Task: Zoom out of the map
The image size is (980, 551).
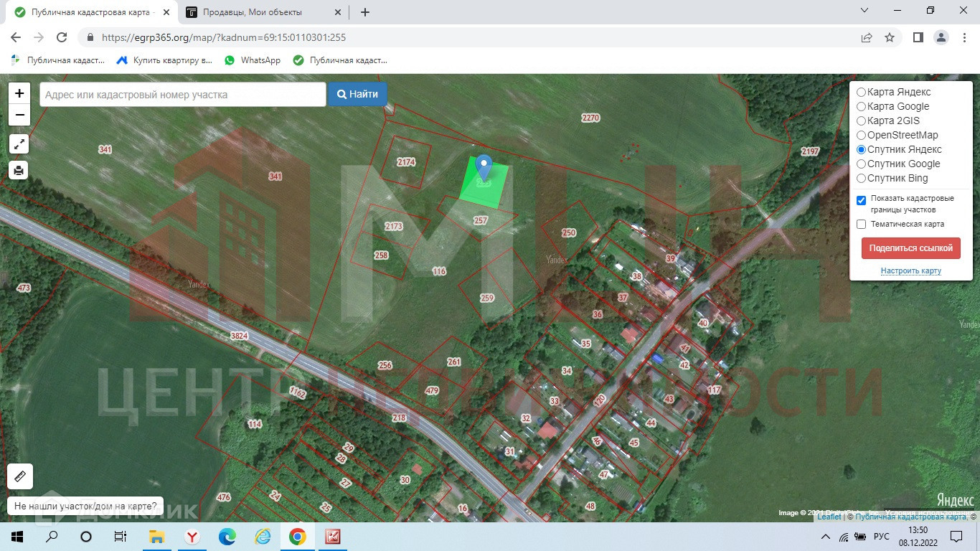Action: pyautogui.click(x=19, y=115)
